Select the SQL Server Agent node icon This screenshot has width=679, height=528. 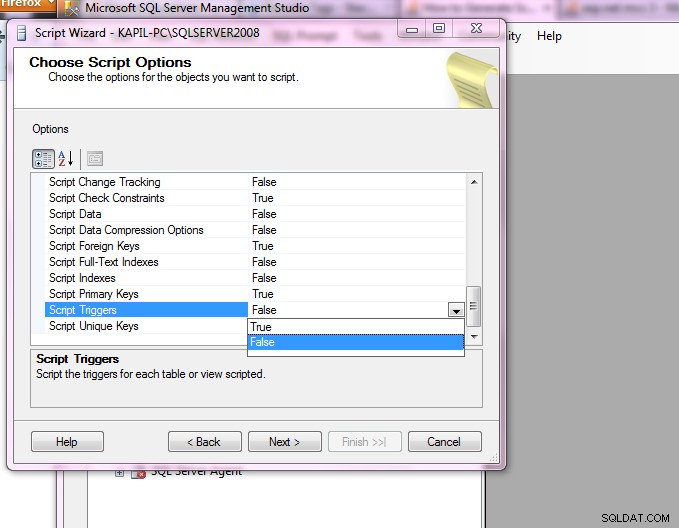(138, 474)
